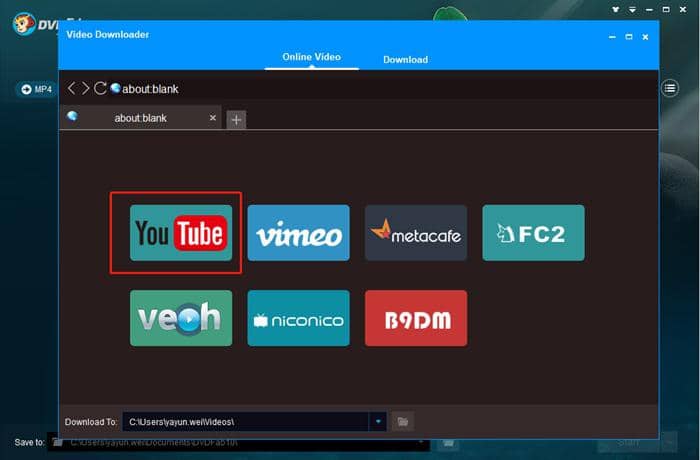Edit the Download To path field
This screenshot has height=460, width=700.
tap(245, 422)
